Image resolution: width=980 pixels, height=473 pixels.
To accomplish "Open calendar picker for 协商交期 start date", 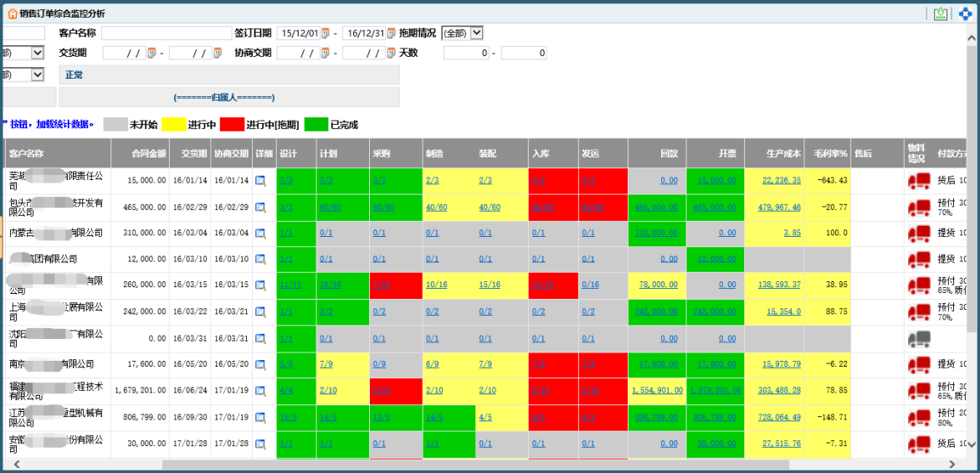I will 326,54.
